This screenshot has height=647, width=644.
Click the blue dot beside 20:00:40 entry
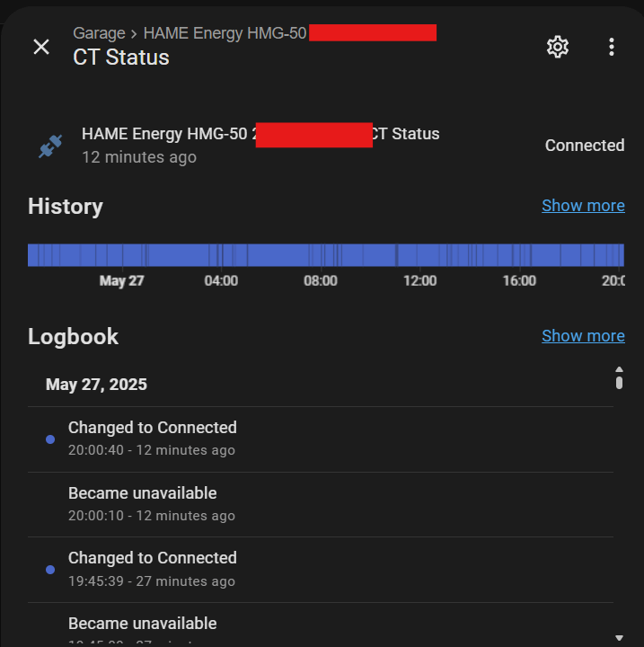click(50, 439)
